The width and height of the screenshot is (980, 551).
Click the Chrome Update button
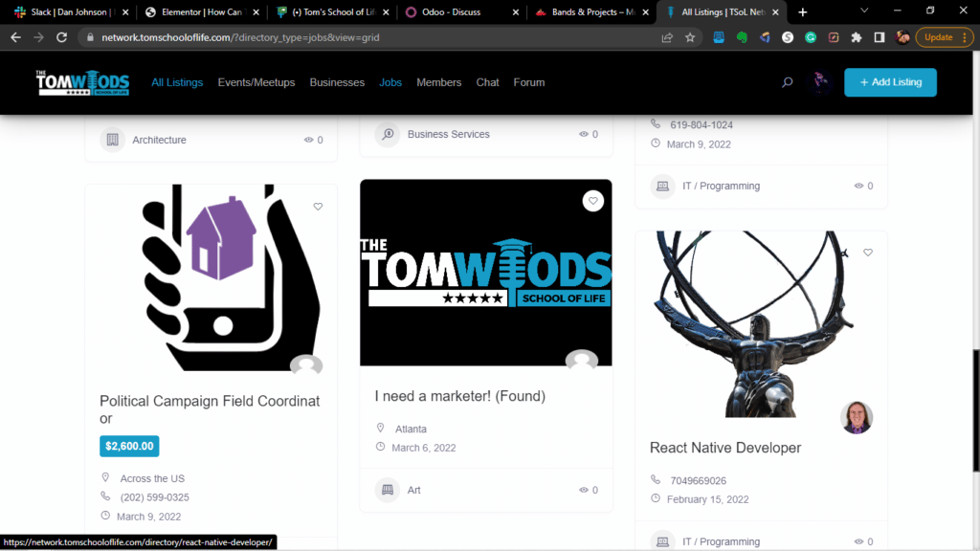click(x=944, y=37)
